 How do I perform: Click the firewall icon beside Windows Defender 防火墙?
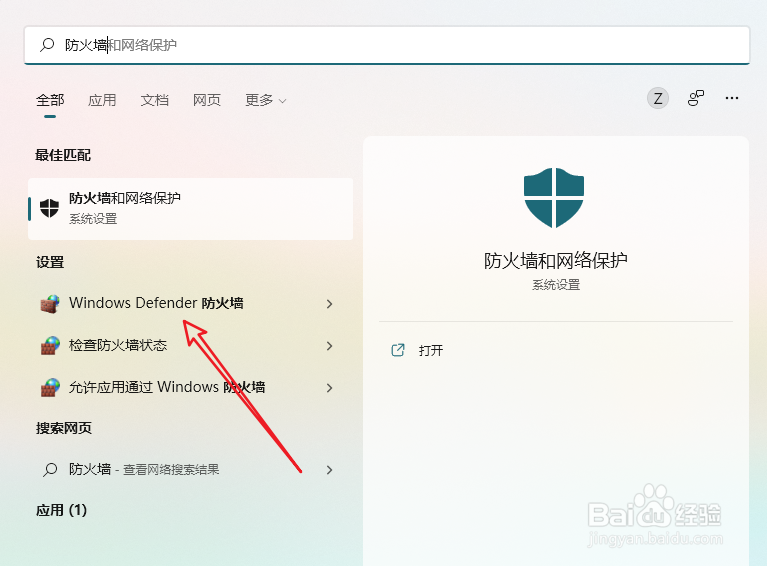(x=50, y=303)
